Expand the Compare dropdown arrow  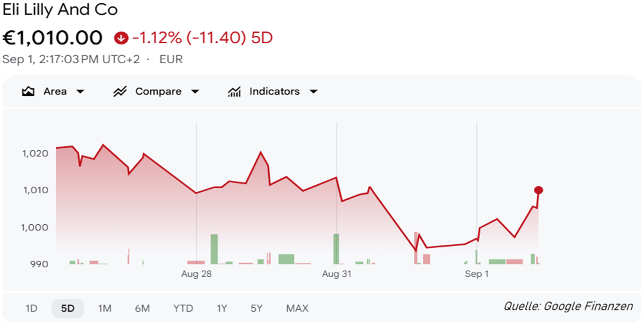click(x=195, y=91)
